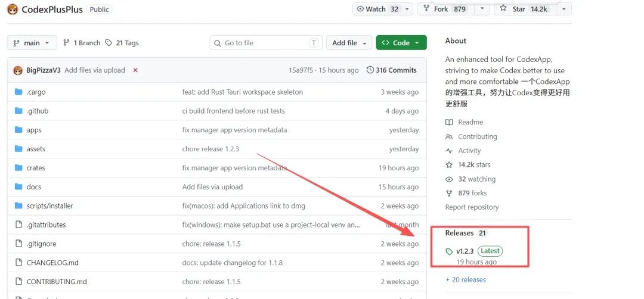Open the crates folder name
644x299 pixels.
click(x=36, y=167)
